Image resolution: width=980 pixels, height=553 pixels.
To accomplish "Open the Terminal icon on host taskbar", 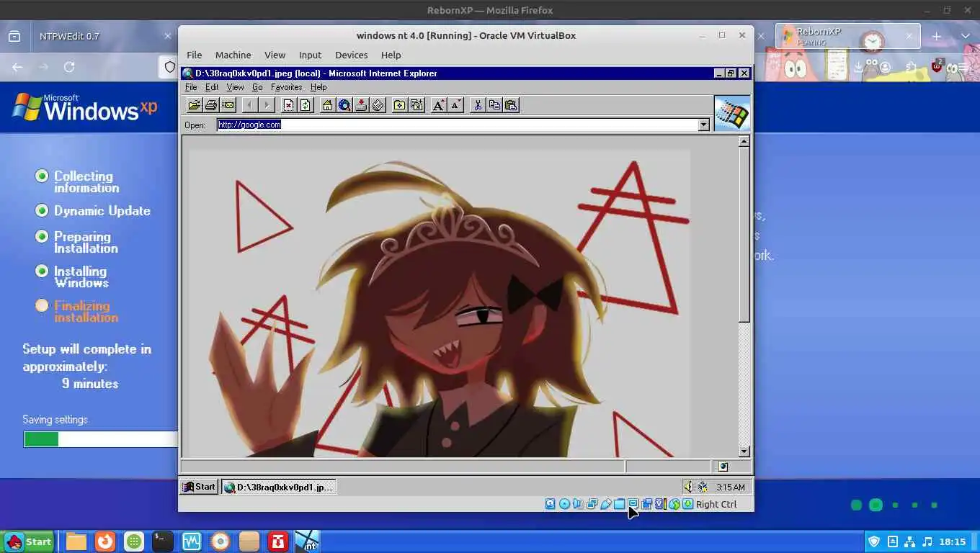I will [163, 541].
